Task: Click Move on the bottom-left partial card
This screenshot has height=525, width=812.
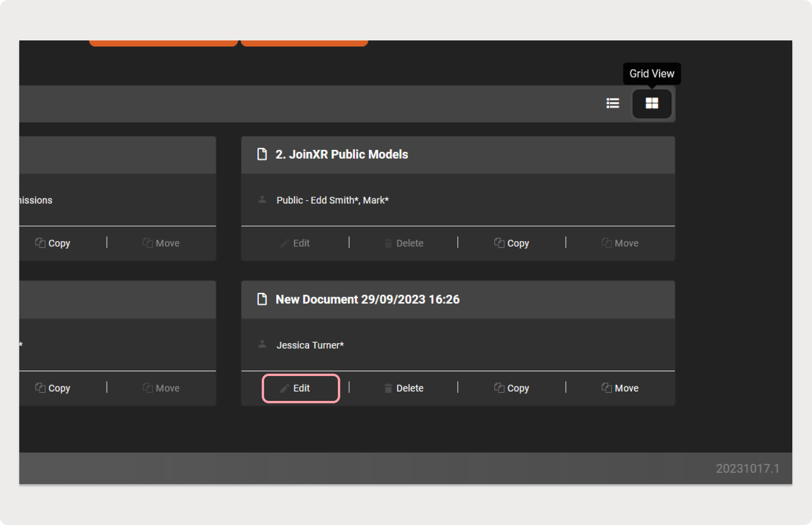Action: 161,388
